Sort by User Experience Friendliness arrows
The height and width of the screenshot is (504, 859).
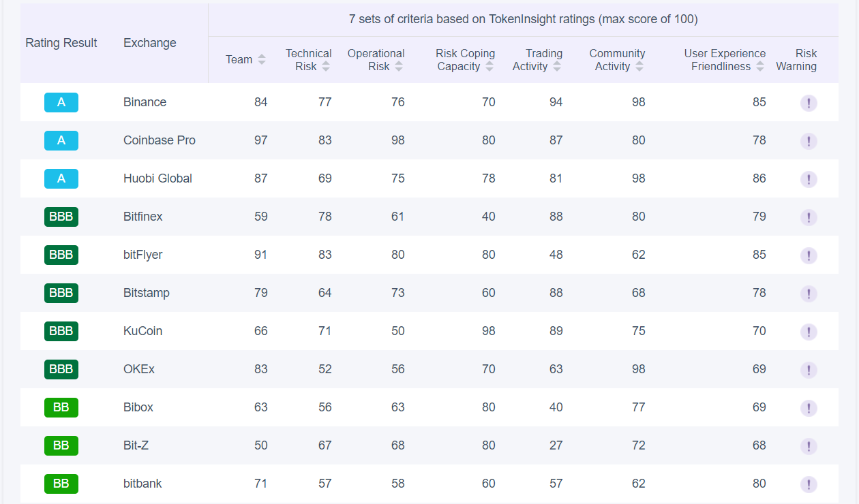tap(760, 66)
